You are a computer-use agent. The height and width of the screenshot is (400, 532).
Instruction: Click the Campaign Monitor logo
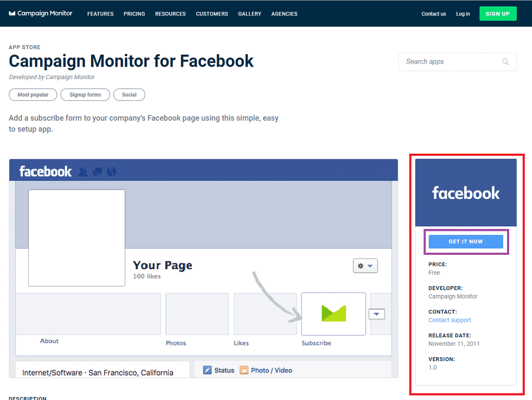40,13
